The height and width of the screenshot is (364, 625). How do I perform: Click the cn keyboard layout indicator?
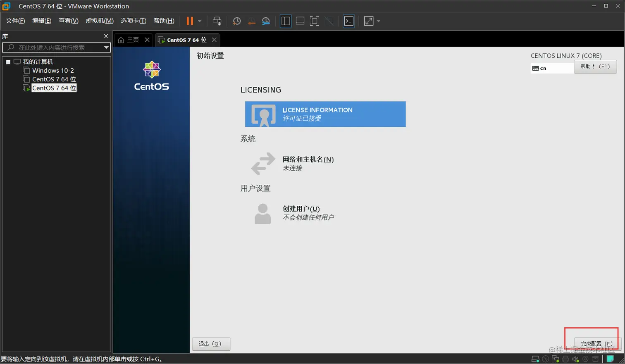[552, 68]
